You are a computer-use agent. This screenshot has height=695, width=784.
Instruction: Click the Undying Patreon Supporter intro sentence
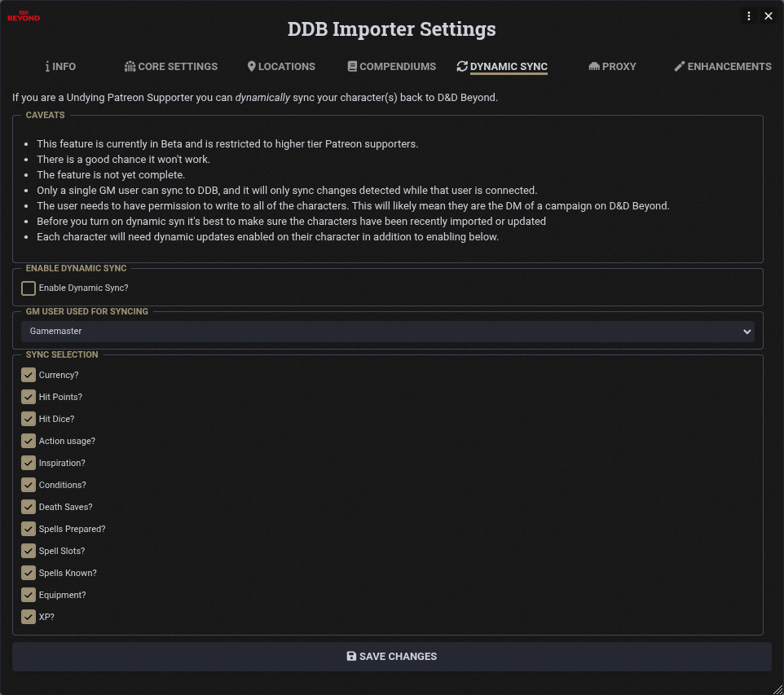[x=255, y=98]
